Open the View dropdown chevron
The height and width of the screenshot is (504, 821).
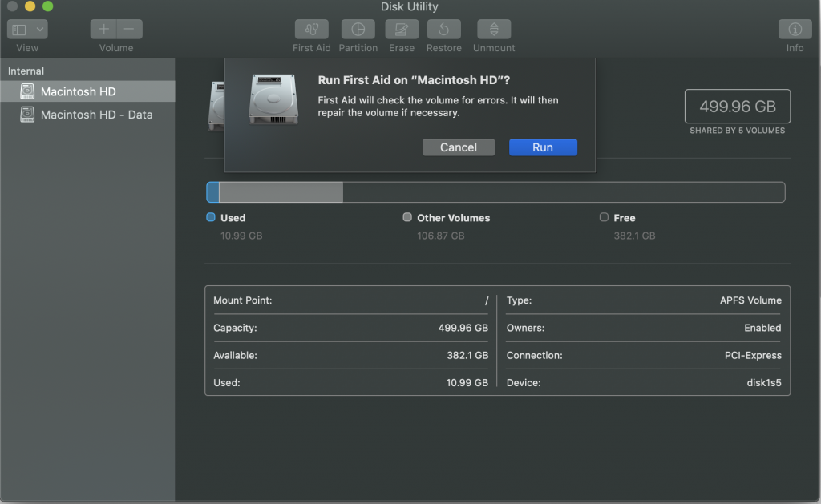pyautogui.click(x=40, y=30)
